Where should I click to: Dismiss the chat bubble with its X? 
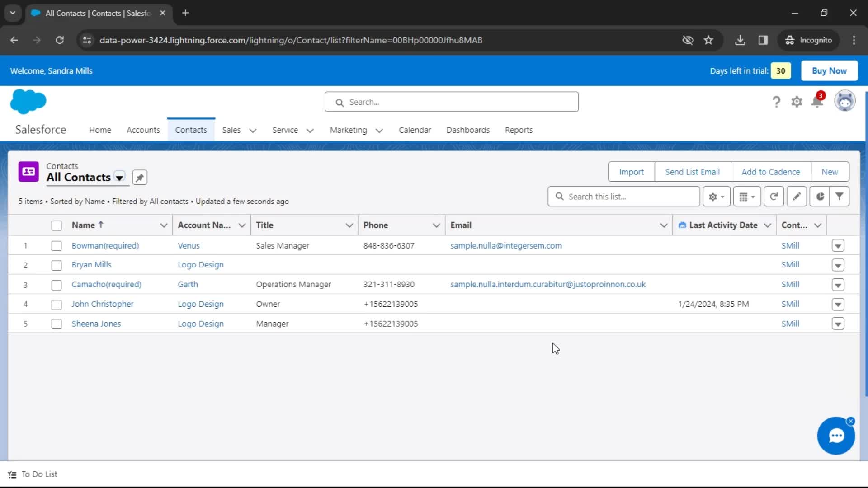click(x=851, y=421)
